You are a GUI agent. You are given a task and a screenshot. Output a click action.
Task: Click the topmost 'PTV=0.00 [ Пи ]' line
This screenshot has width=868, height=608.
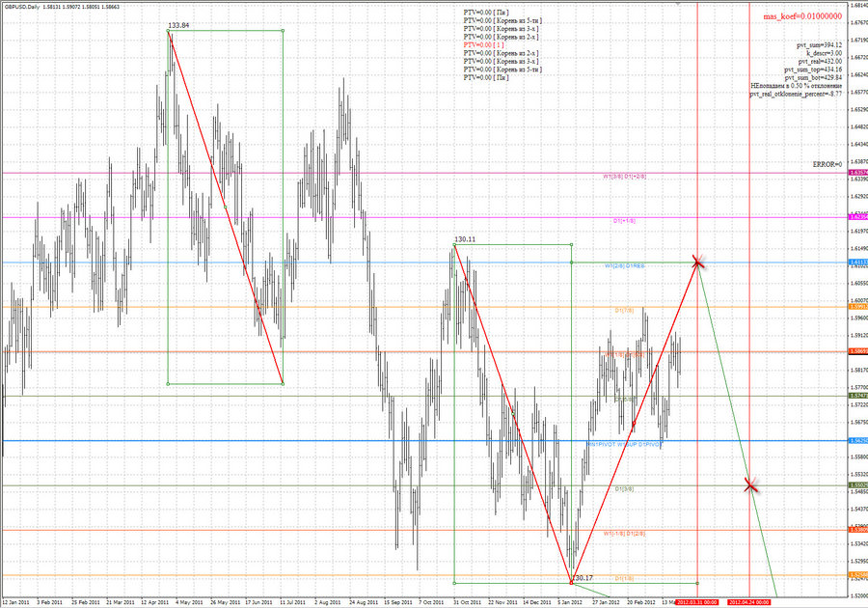tap(486, 13)
